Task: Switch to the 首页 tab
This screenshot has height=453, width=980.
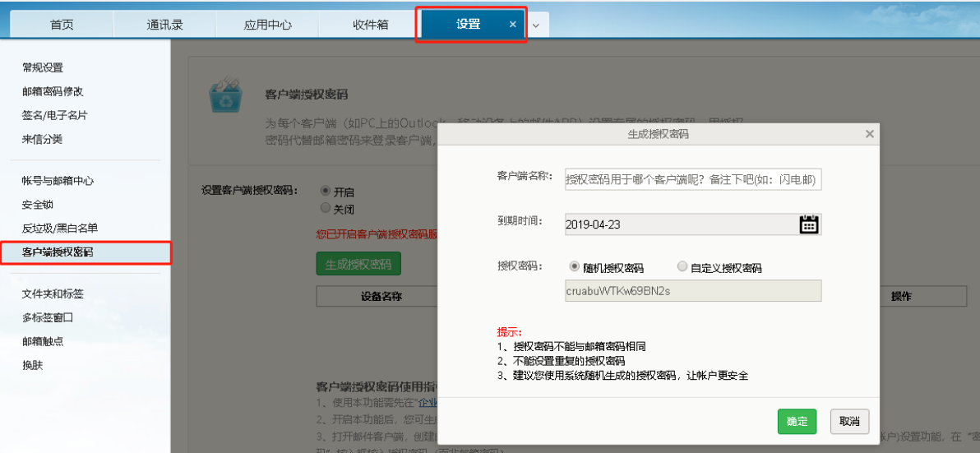Action: tap(62, 25)
